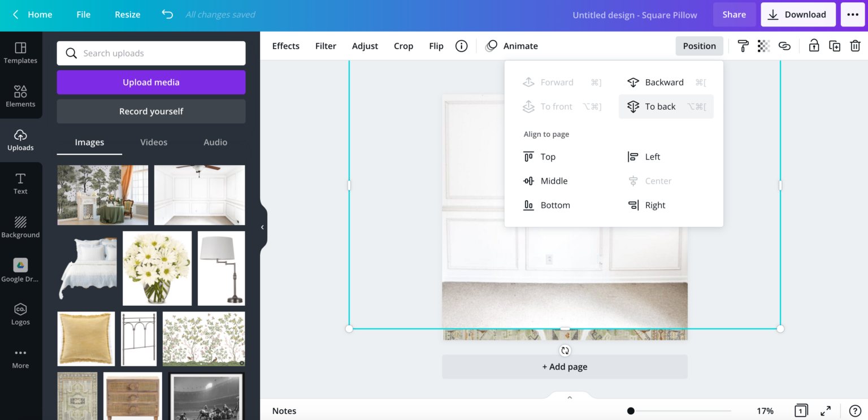Open the help question mark
Image resolution: width=868 pixels, height=420 pixels.
point(855,411)
